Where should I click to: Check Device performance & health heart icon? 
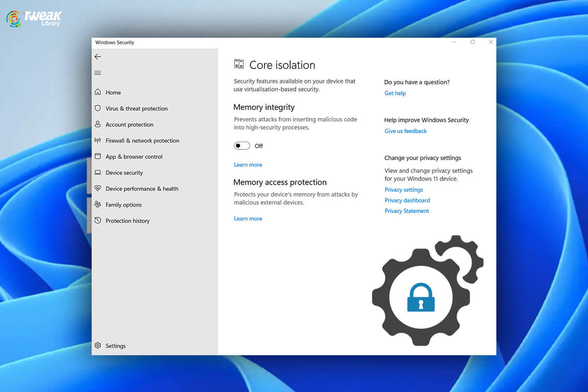pos(99,189)
